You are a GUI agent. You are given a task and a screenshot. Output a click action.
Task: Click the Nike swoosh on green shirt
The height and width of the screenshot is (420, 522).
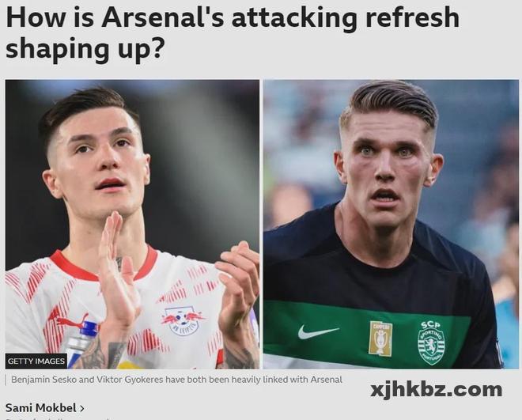[x=317, y=331]
